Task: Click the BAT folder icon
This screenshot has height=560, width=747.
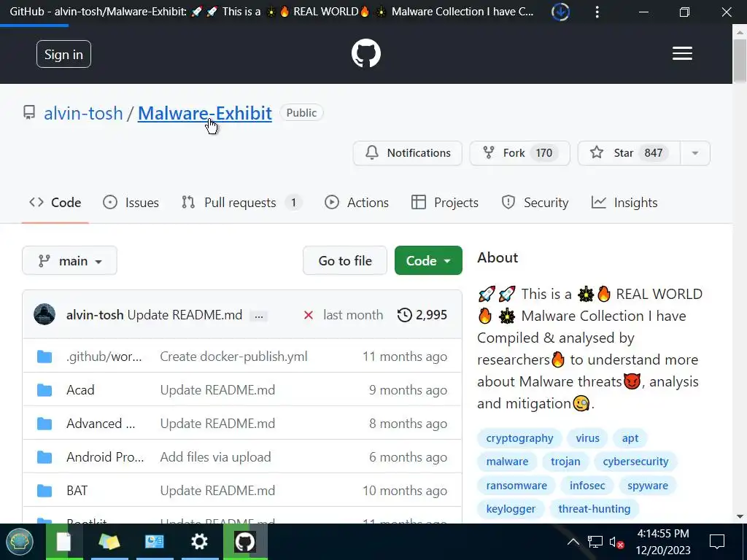Action: (x=44, y=491)
